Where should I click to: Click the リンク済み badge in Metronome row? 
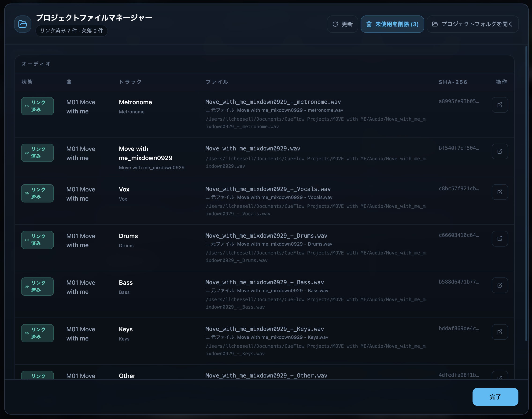coord(37,106)
